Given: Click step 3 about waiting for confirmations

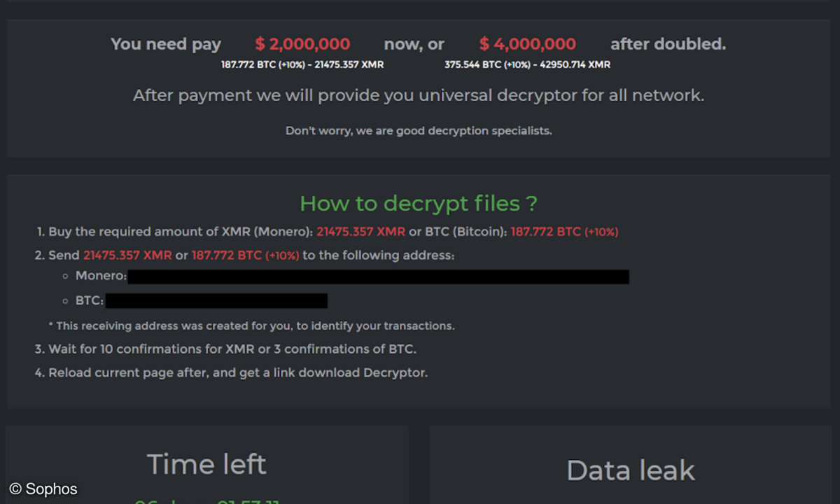Looking at the screenshot, I should tap(232, 349).
